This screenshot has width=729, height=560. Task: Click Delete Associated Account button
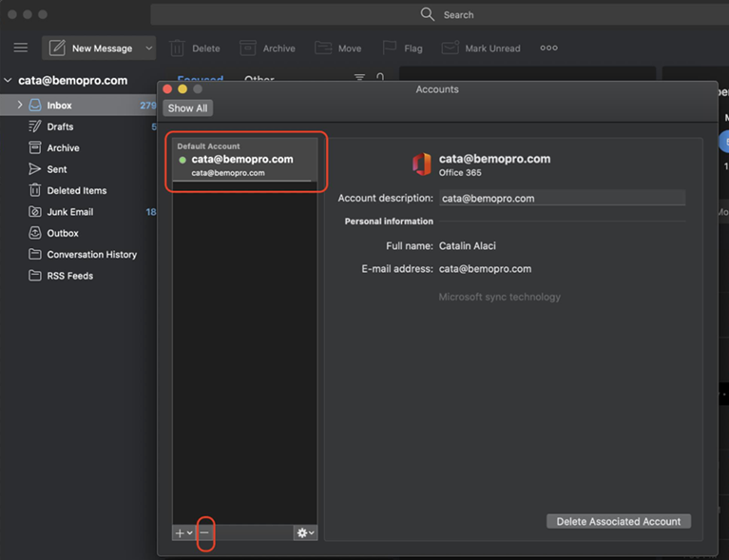619,521
